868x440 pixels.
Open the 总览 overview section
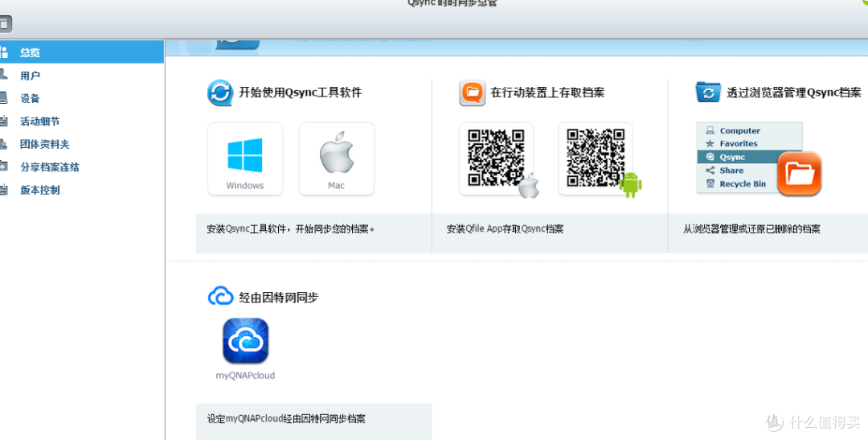click(82, 52)
